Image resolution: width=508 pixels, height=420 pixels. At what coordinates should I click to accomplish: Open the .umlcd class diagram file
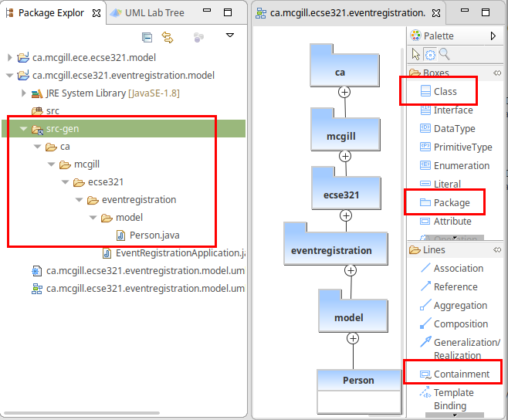pos(138,289)
